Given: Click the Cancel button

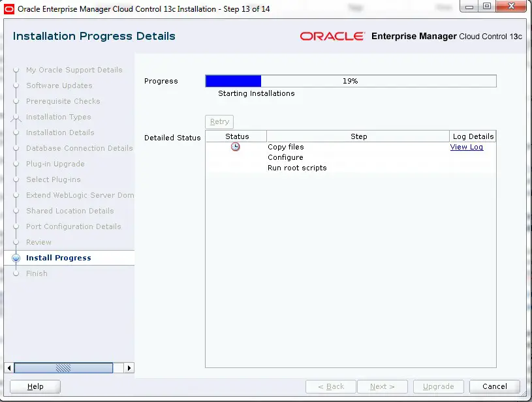Looking at the screenshot, I should pyautogui.click(x=495, y=386).
